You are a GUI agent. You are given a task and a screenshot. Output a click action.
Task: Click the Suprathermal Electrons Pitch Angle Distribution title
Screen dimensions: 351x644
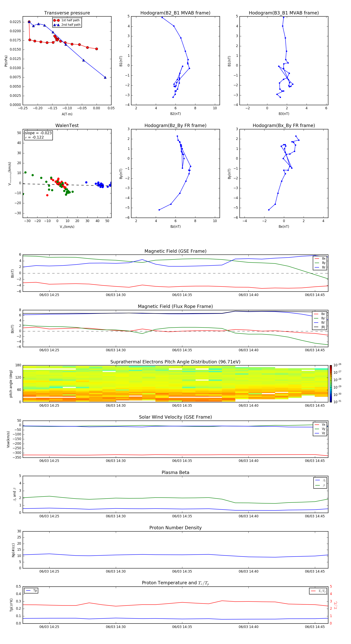[175, 362]
